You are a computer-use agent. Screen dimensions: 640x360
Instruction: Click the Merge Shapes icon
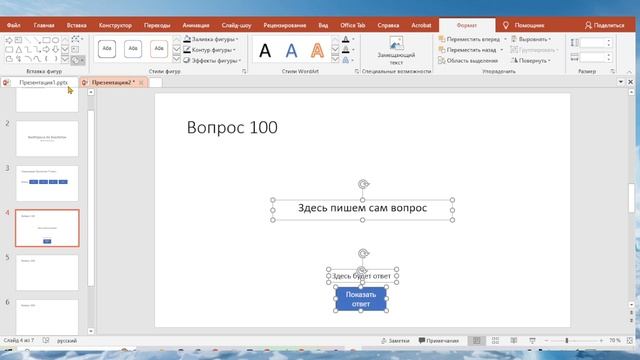77,60
